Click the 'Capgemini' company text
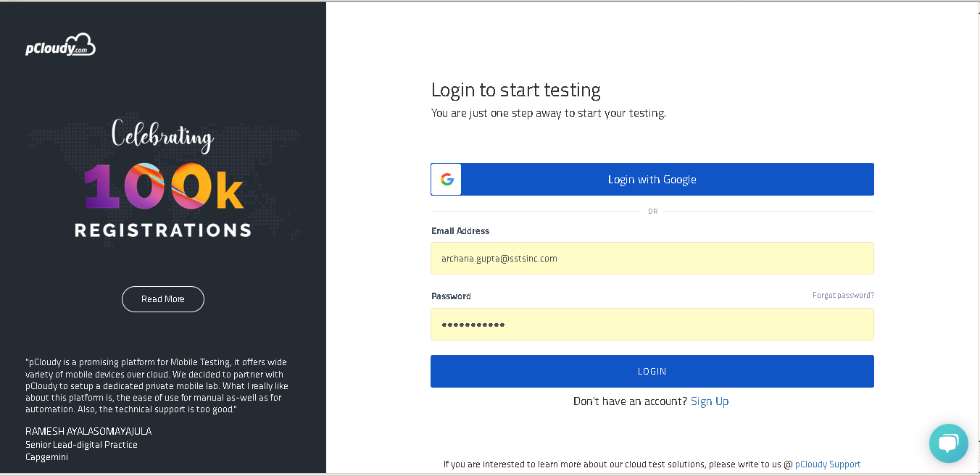Screen dimensions: 980x476 [x=46, y=457]
